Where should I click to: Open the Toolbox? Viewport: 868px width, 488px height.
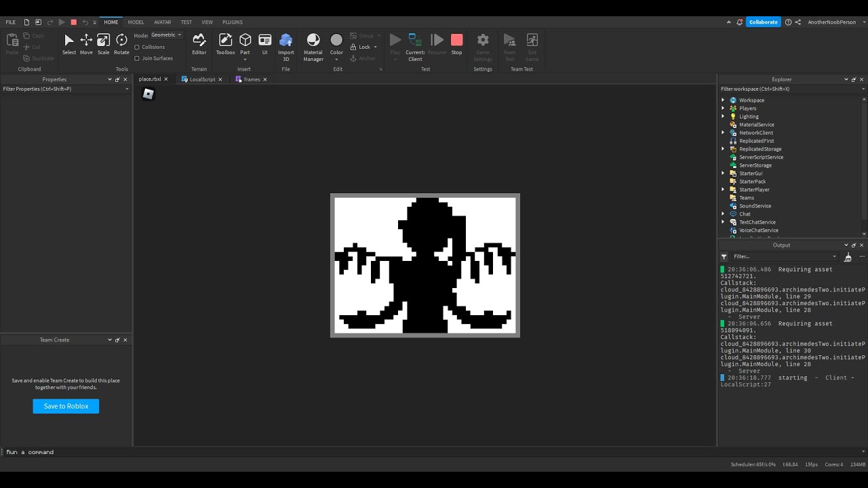click(x=225, y=44)
